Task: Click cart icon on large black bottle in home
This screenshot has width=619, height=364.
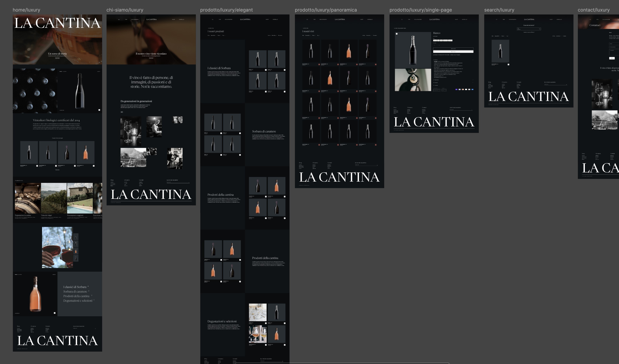Action: 99,110
